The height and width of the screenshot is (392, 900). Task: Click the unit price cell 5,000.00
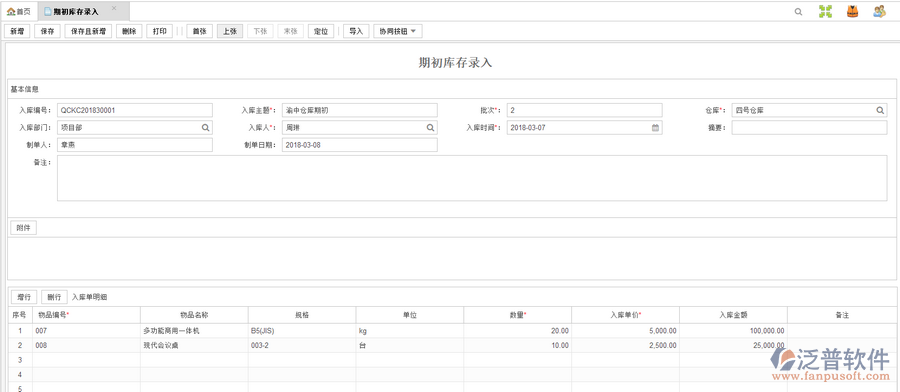(626, 331)
